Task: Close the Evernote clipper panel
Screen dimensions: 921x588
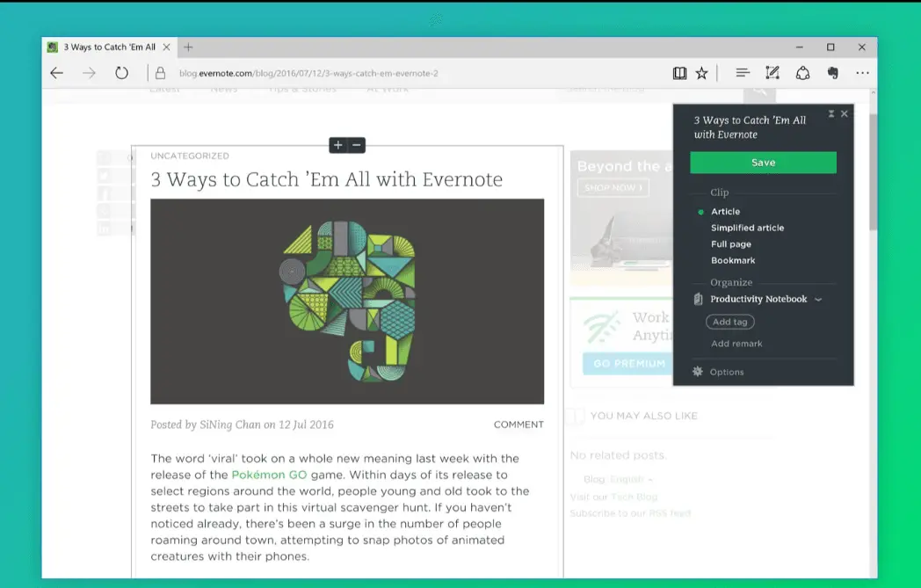Action: coord(845,114)
